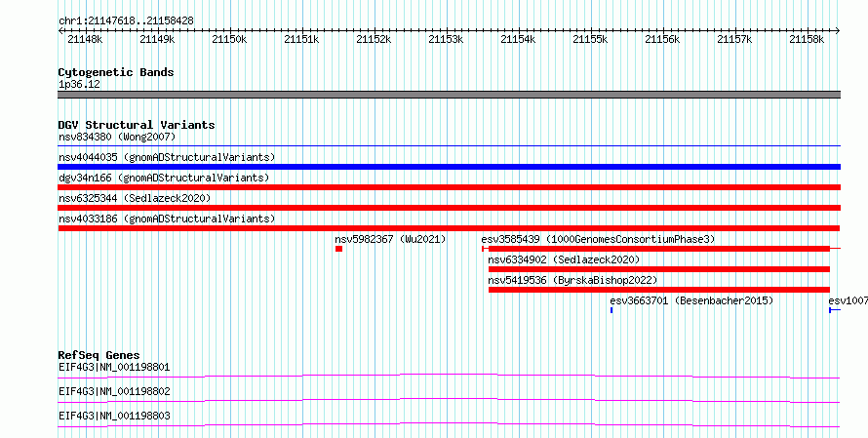Select the Cytogenetic Bands track heading

pyautogui.click(x=116, y=72)
